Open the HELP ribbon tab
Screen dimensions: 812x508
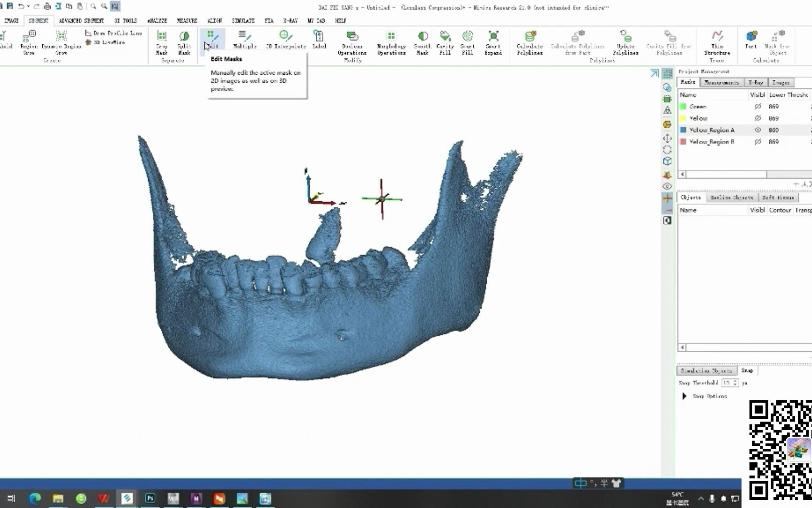[x=341, y=21]
